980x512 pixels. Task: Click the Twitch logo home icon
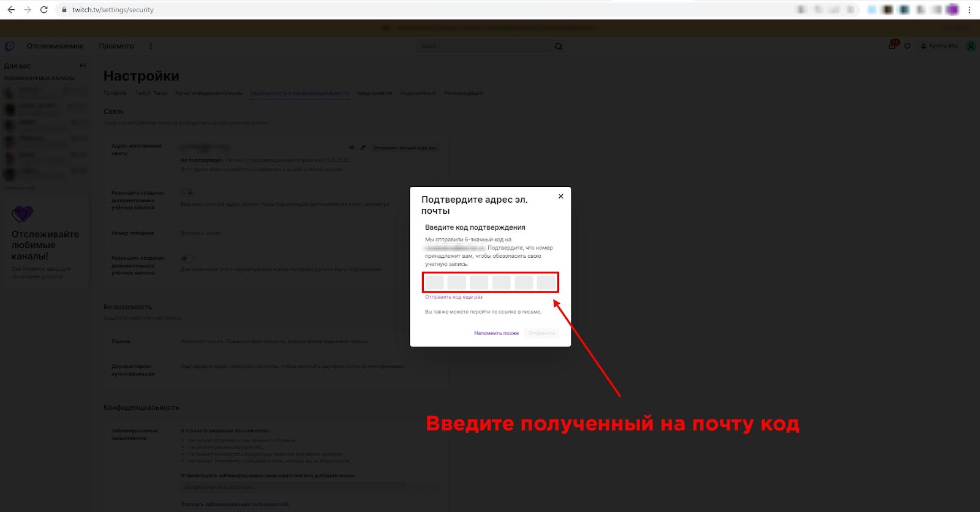point(10,46)
